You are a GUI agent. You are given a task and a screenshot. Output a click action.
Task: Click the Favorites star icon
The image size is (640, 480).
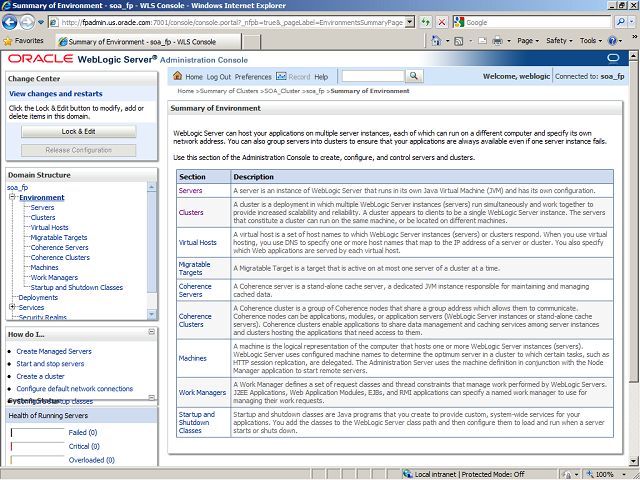[x=9, y=41]
